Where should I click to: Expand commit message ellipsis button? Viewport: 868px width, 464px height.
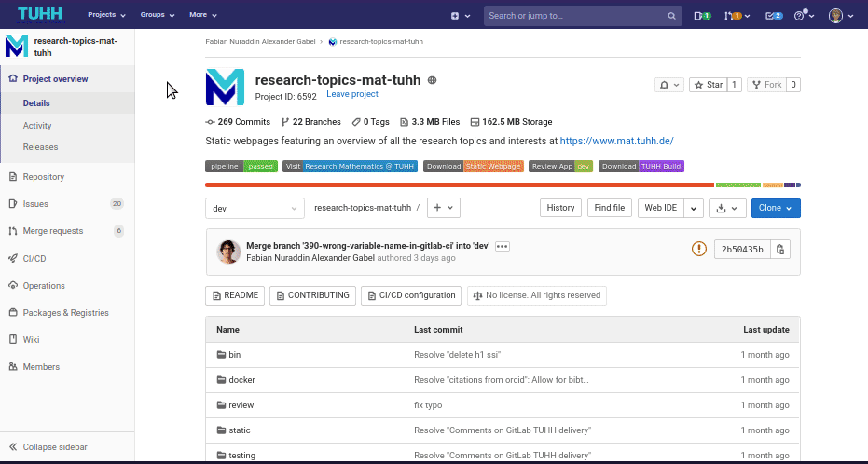coord(503,247)
